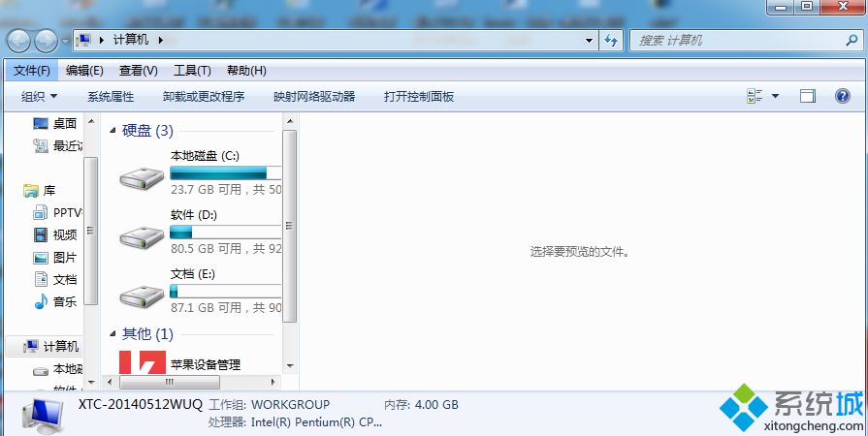Open the view options dropdown arrow
This screenshot has width=868, height=436.
tap(775, 96)
